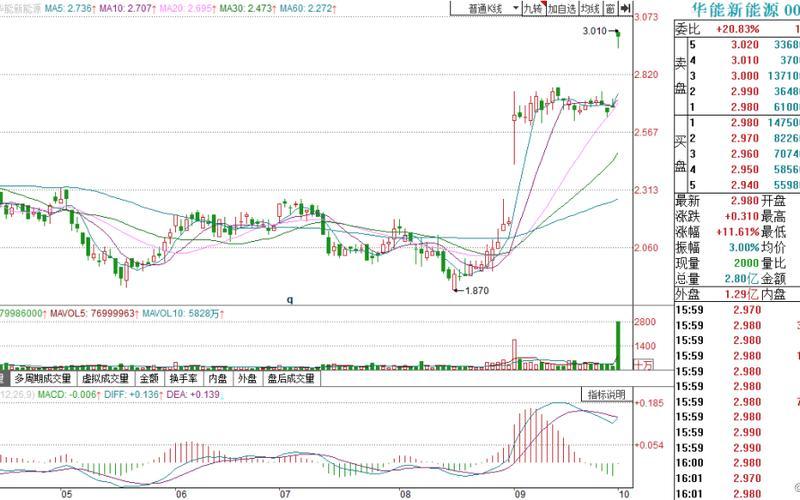
Task: Click the 指标说明 indicator help button
Action: tap(605, 393)
